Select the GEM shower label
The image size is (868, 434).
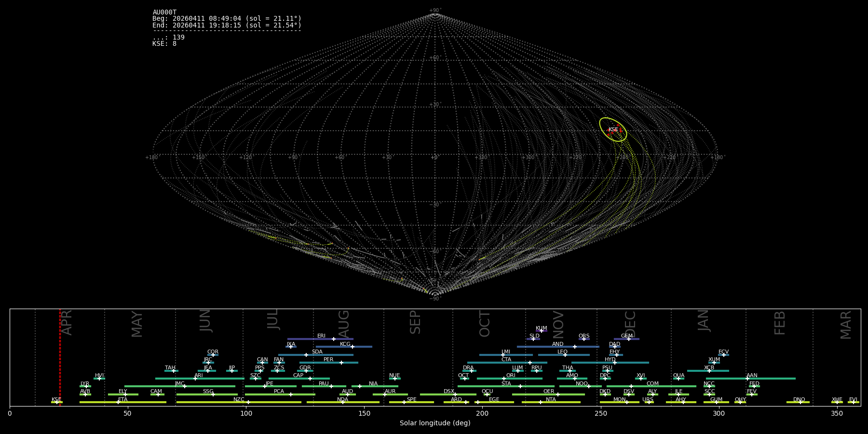click(x=626, y=336)
